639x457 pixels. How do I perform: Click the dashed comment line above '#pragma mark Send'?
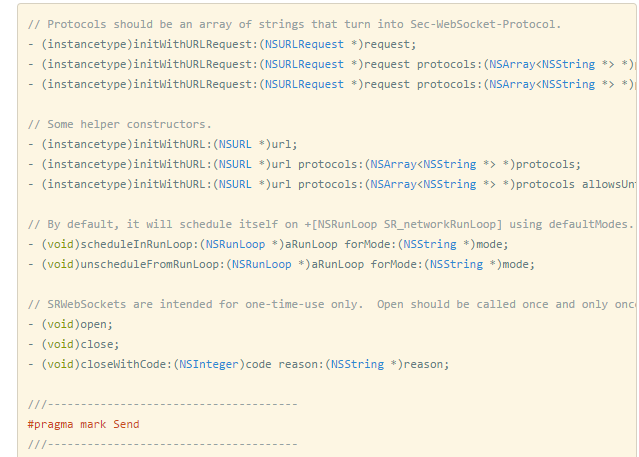point(162,404)
